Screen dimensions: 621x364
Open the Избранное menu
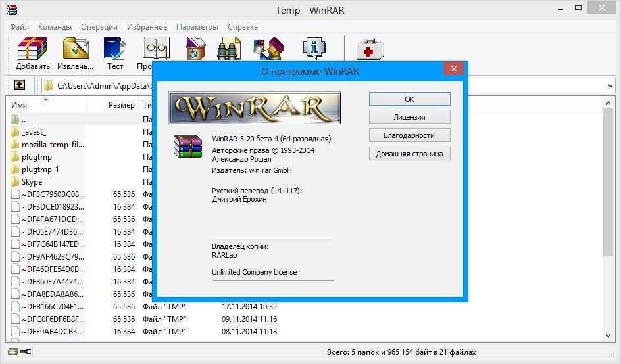[x=147, y=27]
